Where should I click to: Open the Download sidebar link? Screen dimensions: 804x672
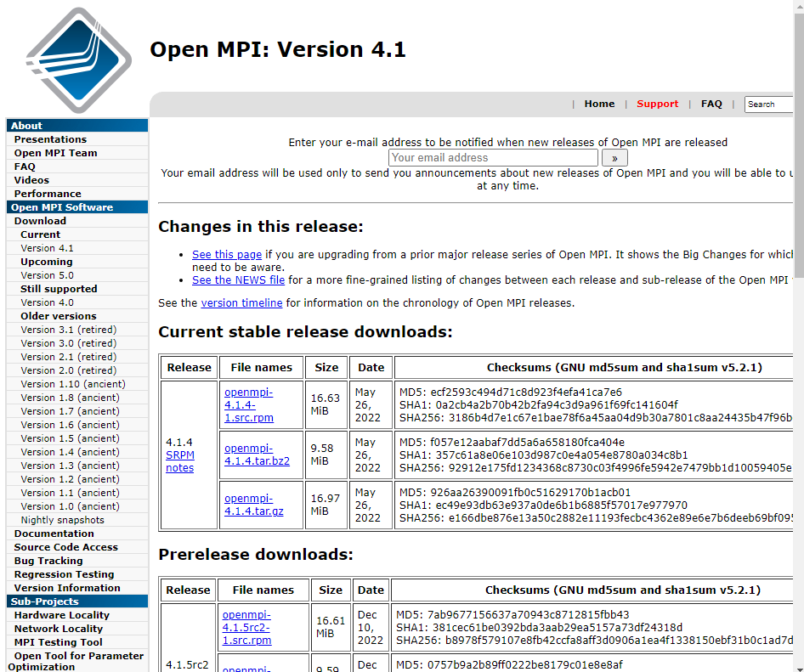[40, 221]
